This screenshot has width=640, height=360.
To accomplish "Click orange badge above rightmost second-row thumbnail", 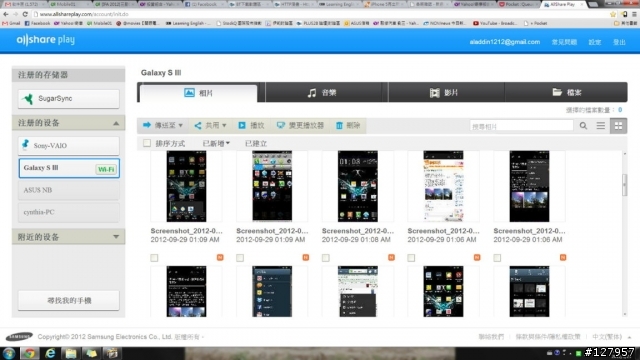I will 563,257.
